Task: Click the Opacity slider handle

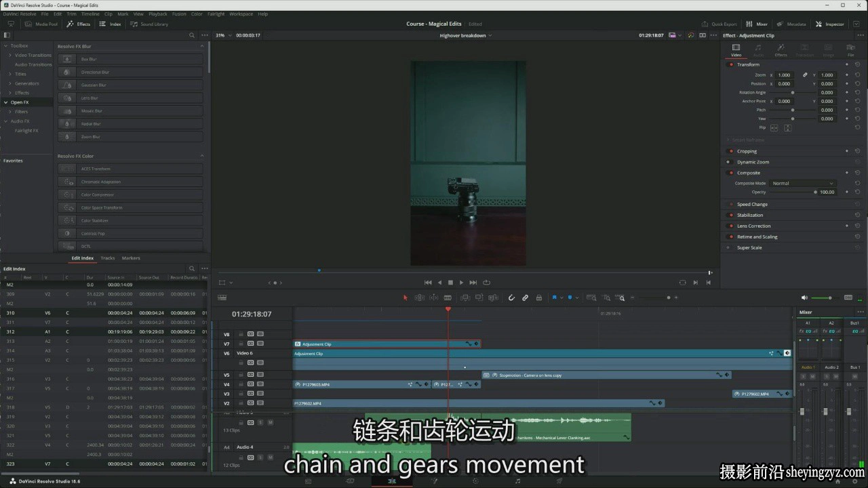Action: coord(815,192)
